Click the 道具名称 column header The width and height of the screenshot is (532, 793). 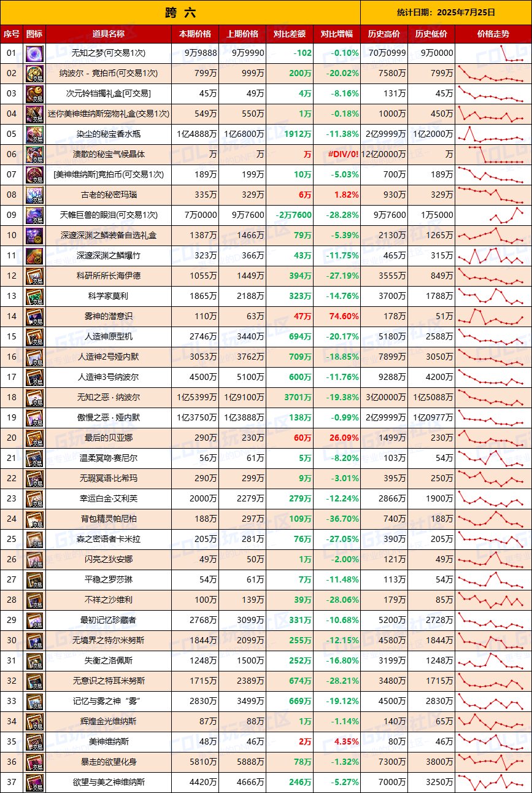(x=108, y=34)
